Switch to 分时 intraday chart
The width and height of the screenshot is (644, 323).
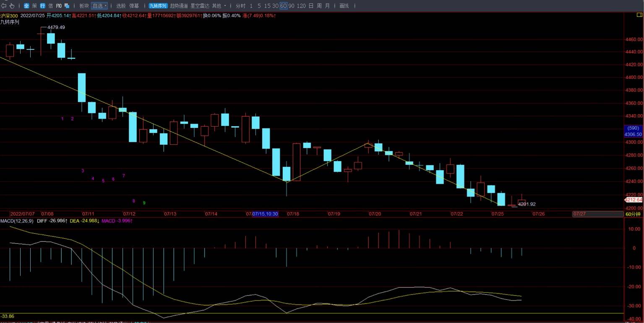240,6
